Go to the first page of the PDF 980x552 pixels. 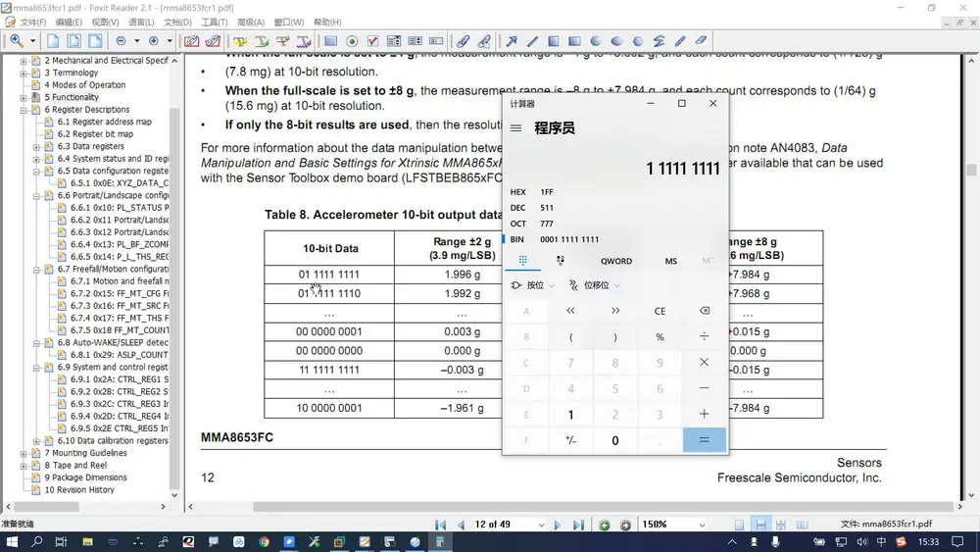[441, 526]
